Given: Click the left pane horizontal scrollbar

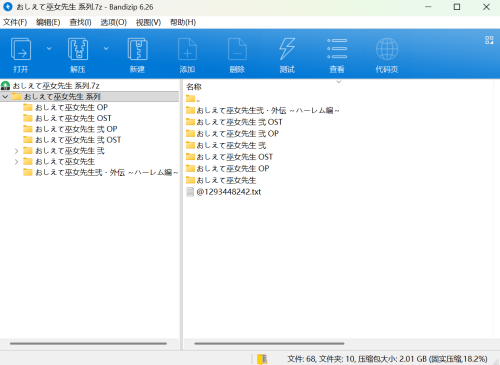Looking at the screenshot, I should 88,343.
